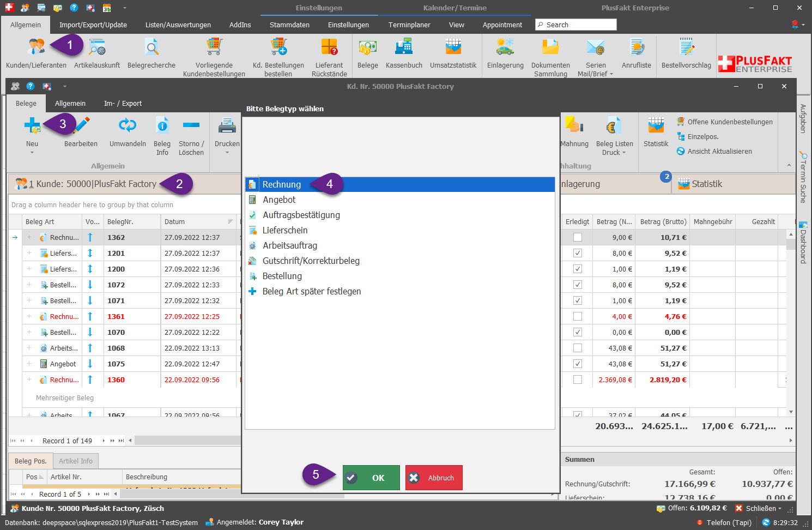Expand row of Beleg 1075
The width and height of the screenshot is (812, 530).
(29, 364)
